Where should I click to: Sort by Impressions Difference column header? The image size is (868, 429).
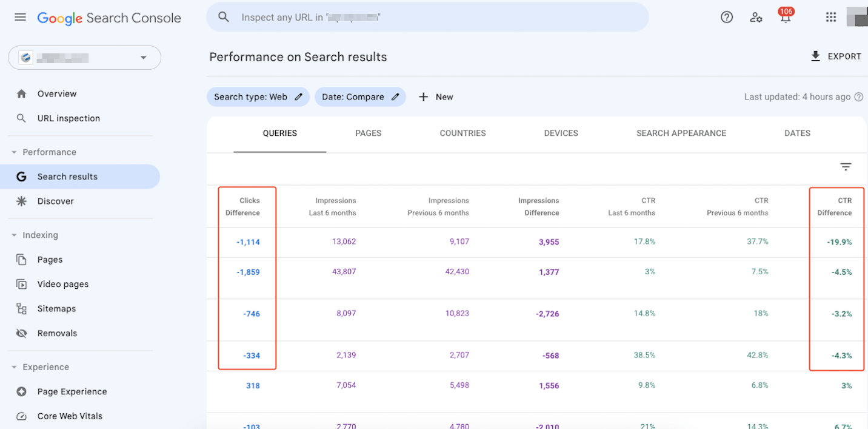tap(538, 207)
